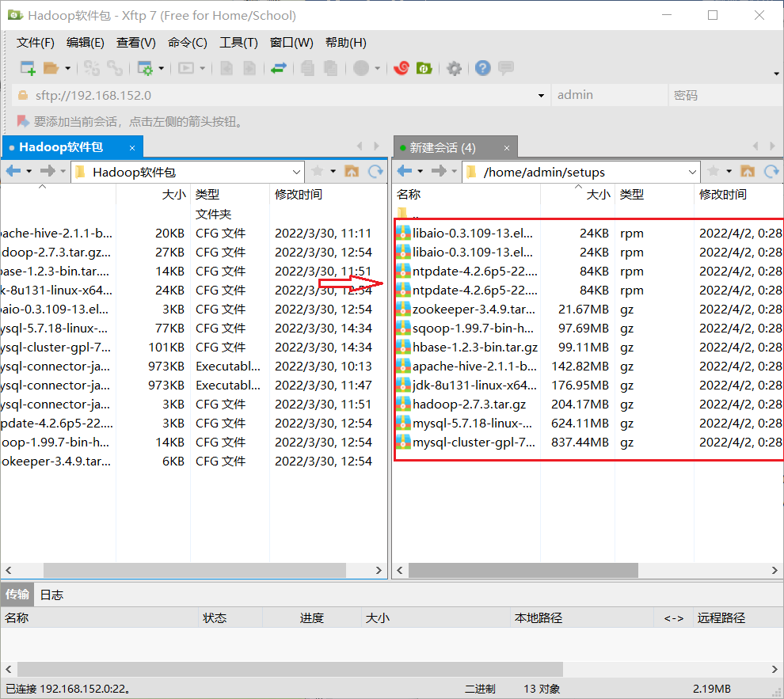Viewport: 784px width, 699px height.
Task: Open the remote parent folder (..) entry
Action: pos(409,214)
